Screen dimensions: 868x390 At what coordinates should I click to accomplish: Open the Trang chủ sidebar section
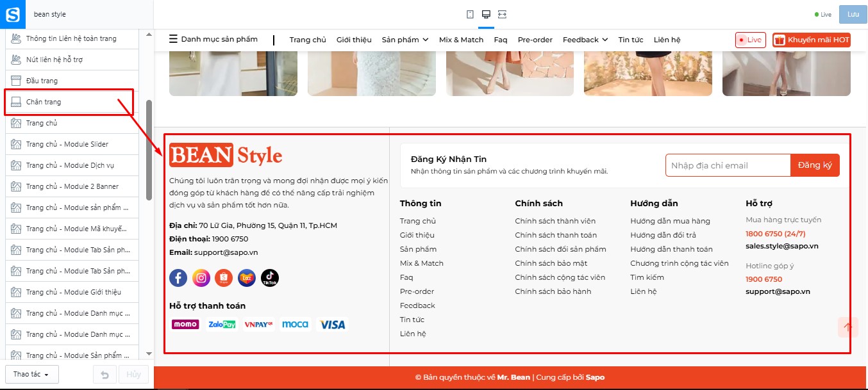[x=72, y=123]
